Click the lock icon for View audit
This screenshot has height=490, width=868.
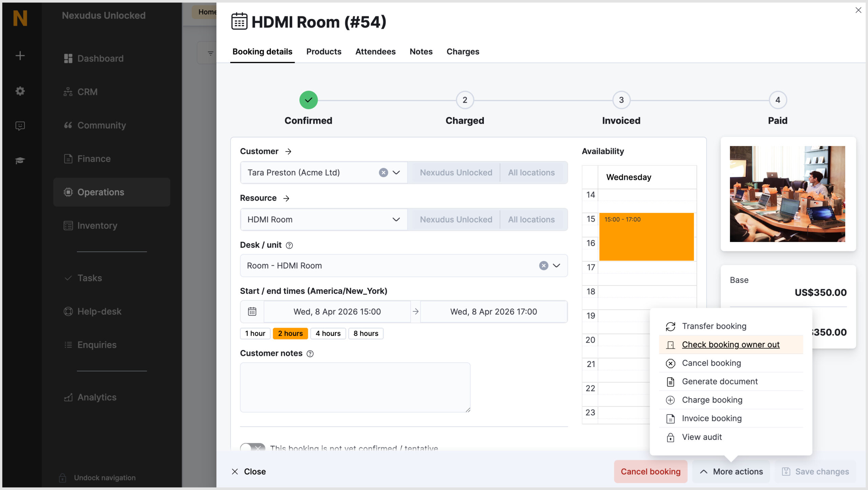(x=670, y=437)
